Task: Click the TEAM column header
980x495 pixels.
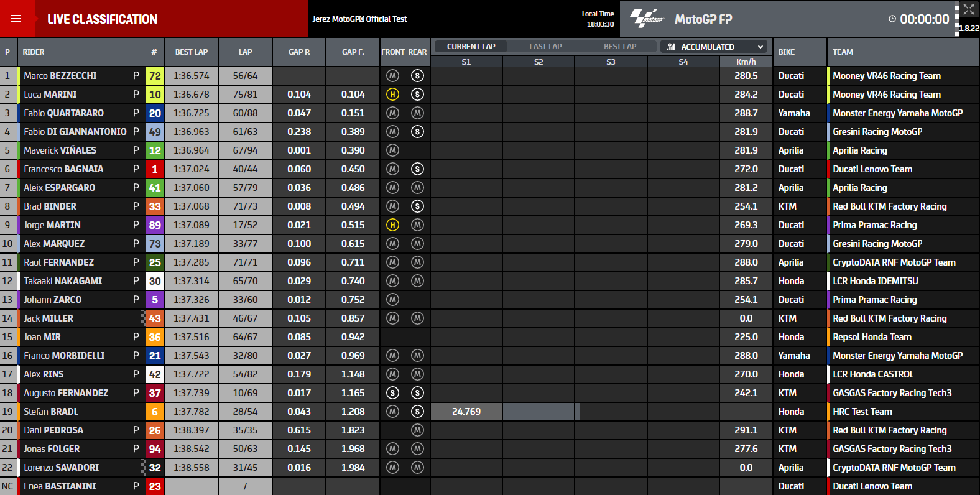Action: pyautogui.click(x=843, y=52)
